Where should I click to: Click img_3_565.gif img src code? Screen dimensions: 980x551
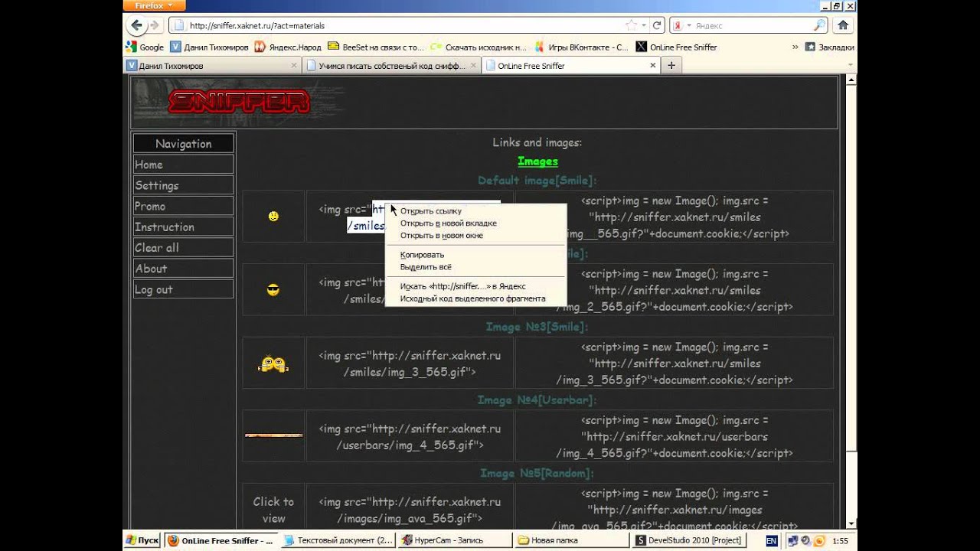[410, 364]
